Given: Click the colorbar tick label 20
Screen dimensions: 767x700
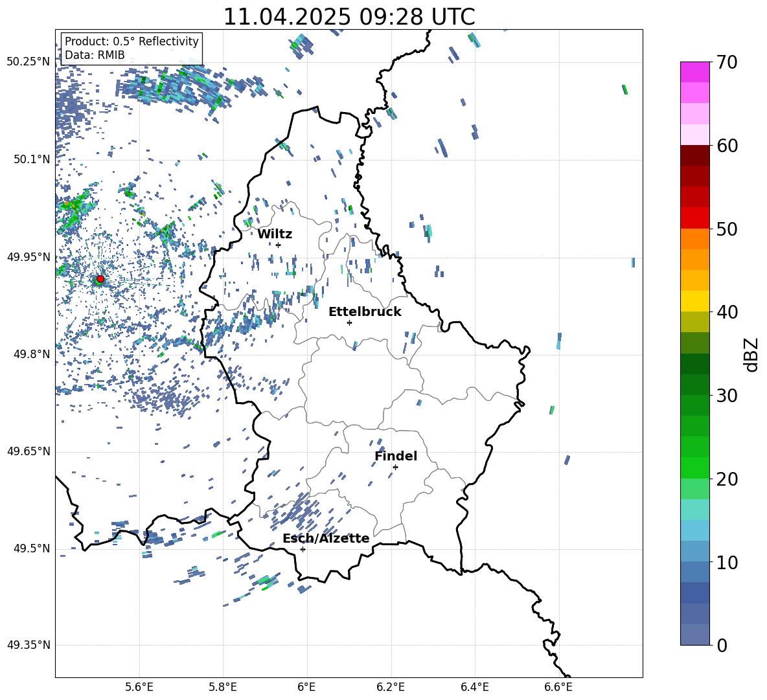Looking at the screenshot, I should tap(727, 479).
